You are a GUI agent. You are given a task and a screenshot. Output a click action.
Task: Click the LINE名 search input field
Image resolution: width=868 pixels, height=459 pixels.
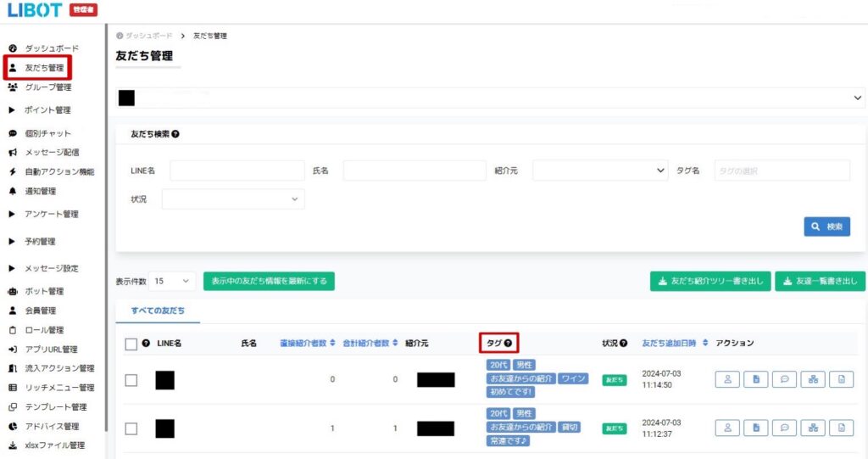pos(236,171)
